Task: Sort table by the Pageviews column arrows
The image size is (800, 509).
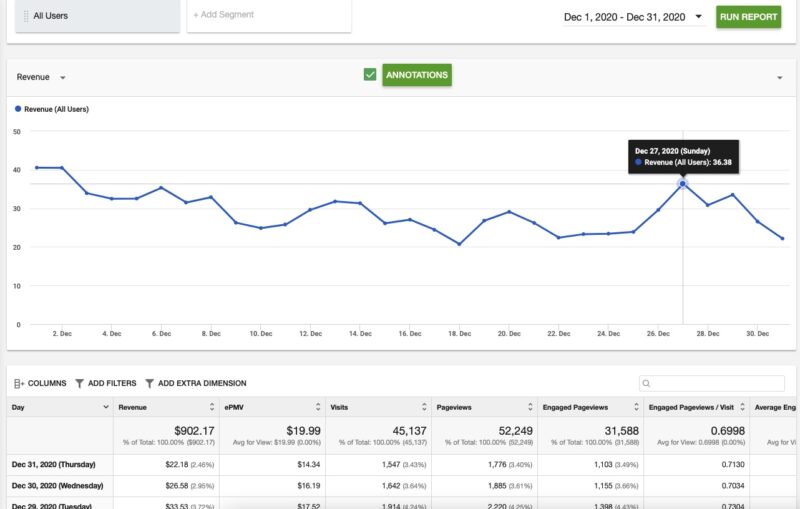Action: click(x=529, y=407)
